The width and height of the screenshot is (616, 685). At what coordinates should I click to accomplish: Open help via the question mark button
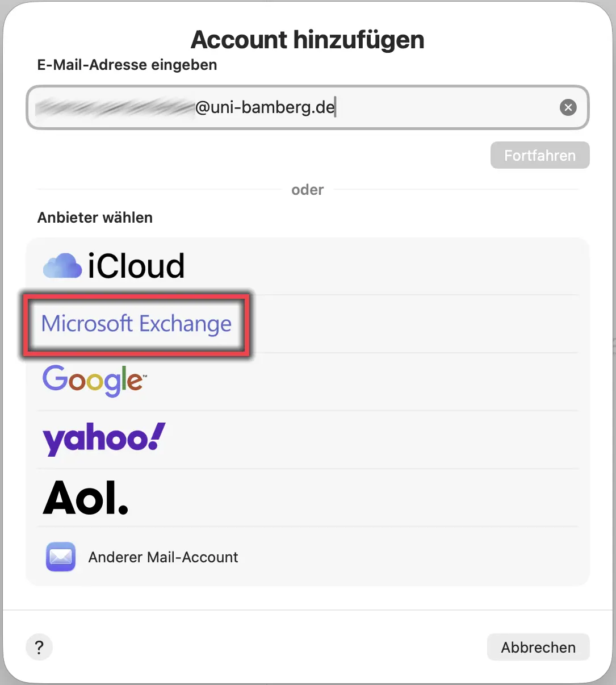tap(39, 647)
